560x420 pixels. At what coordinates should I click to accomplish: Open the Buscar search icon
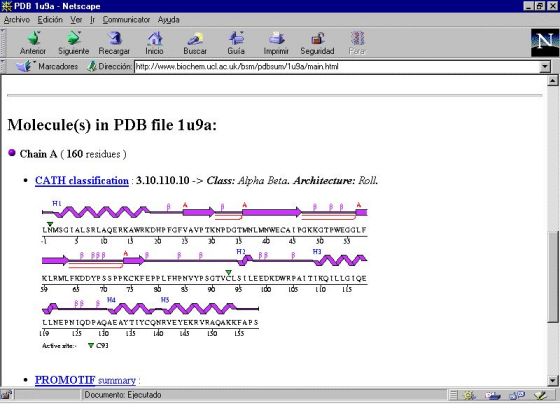[x=195, y=38]
